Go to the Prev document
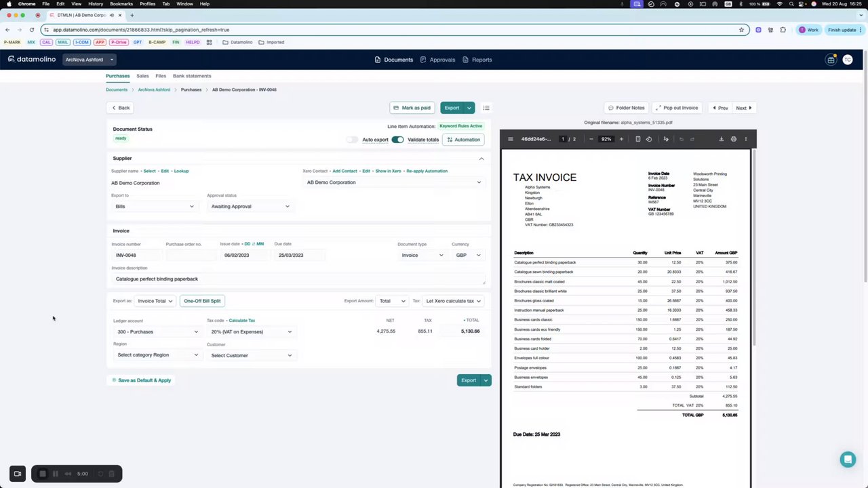Image resolution: width=868 pixels, height=488 pixels. pyautogui.click(x=719, y=108)
